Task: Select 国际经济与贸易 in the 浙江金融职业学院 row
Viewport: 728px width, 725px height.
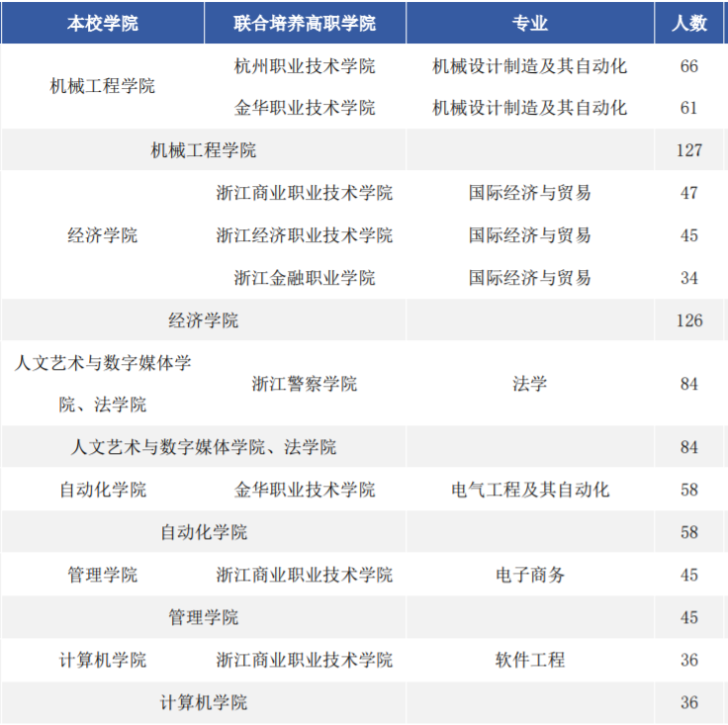Action: tap(530, 278)
